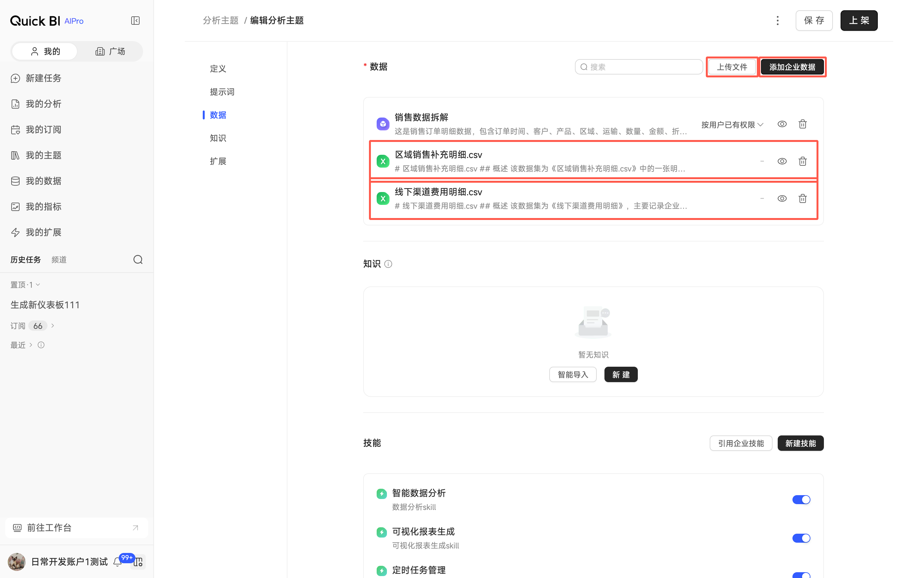924x578 pixels.
Task: Disable the 可视化报表生成 skill switch
Action: [801, 538]
